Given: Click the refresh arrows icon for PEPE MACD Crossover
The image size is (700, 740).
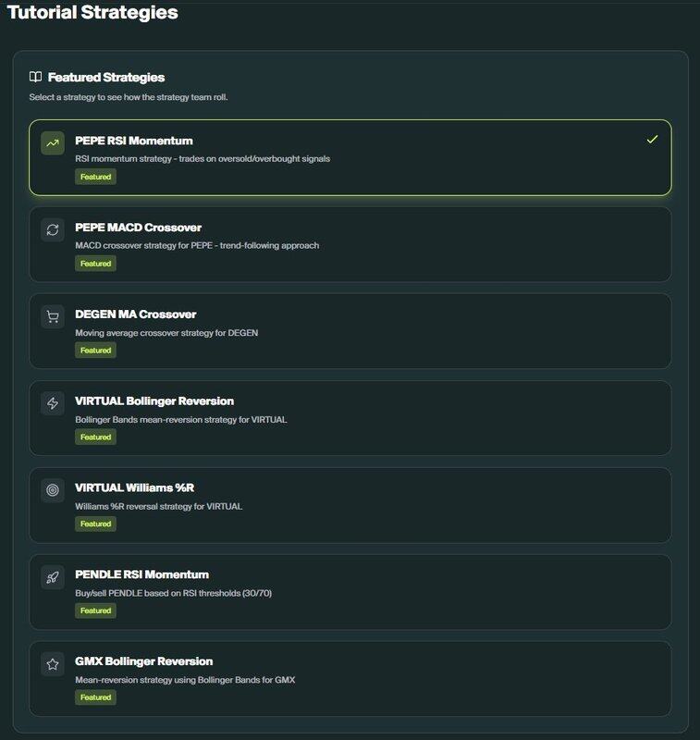Looking at the screenshot, I should coord(53,229).
